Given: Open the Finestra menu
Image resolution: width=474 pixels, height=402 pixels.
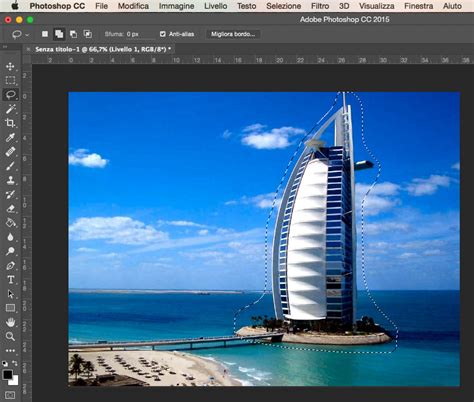Looking at the screenshot, I should pyautogui.click(x=419, y=6).
